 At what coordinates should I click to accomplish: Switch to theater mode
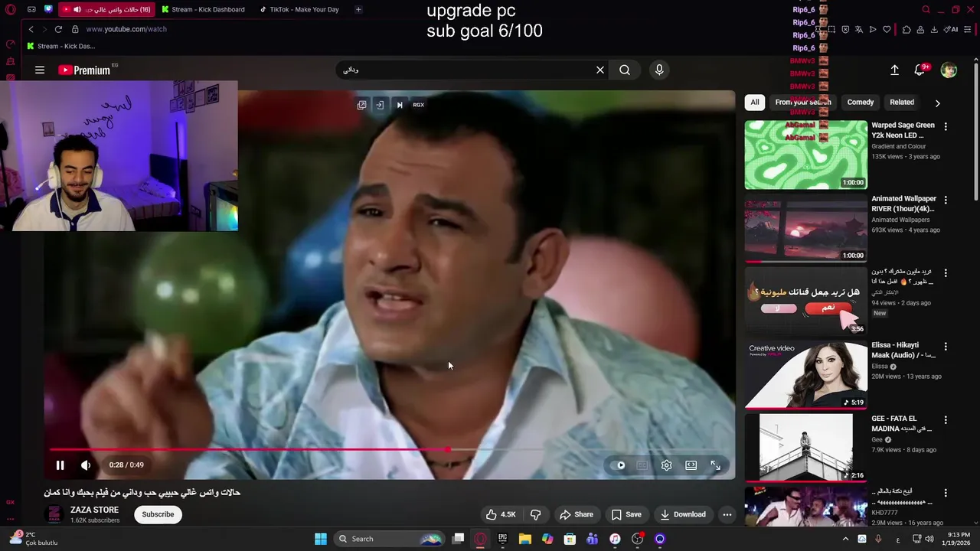pos(691,465)
